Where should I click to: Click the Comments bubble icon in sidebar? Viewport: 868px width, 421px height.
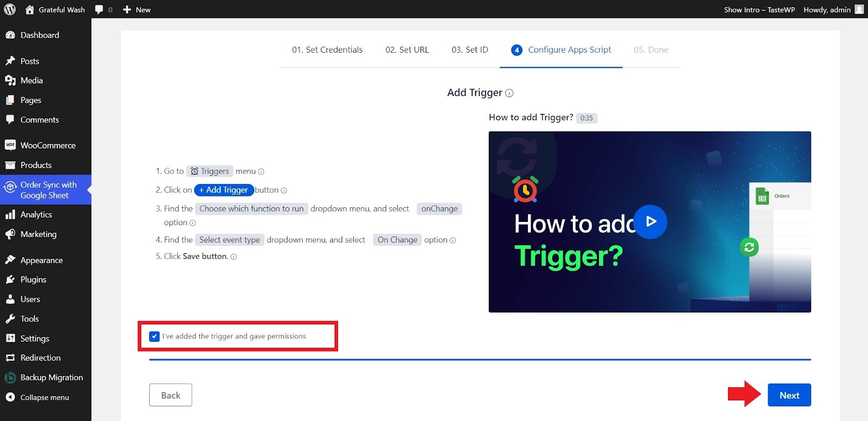pyautogui.click(x=10, y=119)
